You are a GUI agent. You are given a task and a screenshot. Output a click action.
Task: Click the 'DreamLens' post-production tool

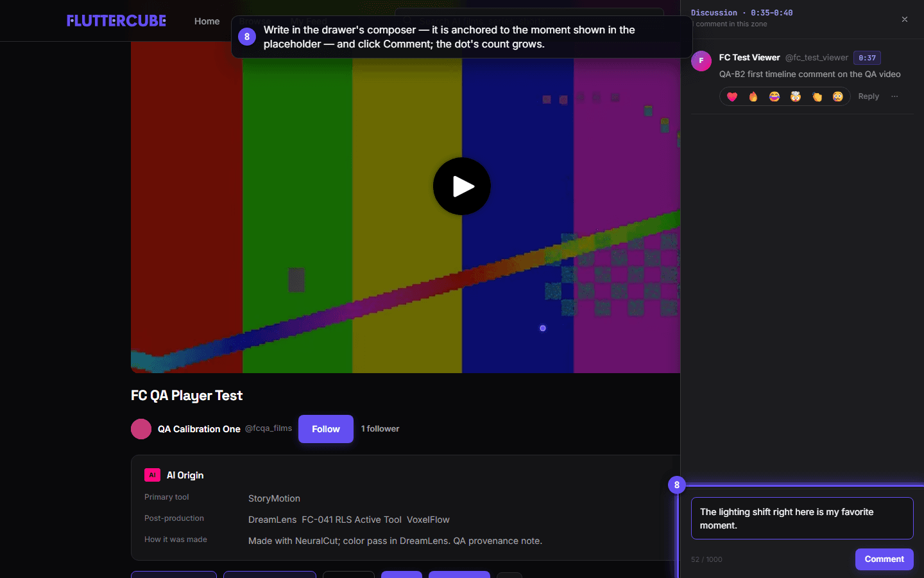(x=273, y=520)
